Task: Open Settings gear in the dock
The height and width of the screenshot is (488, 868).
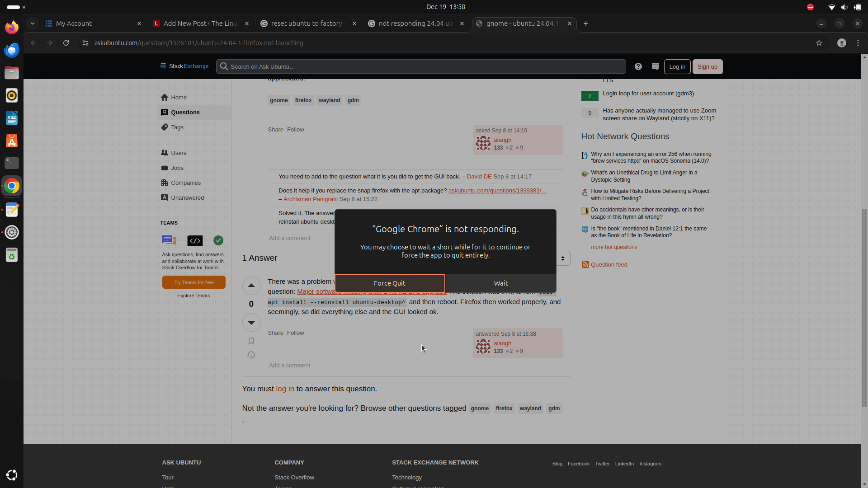Action: (x=12, y=232)
